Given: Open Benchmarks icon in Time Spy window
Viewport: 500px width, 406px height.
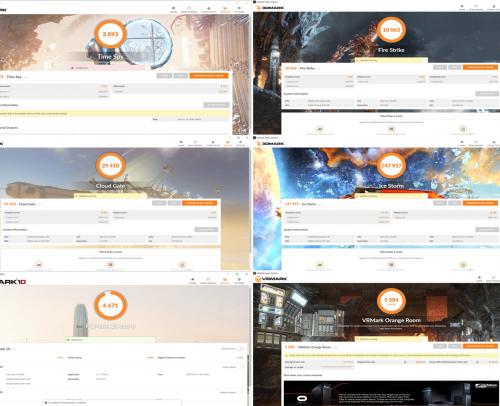Looking at the screenshot, I should tap(189, 9).
